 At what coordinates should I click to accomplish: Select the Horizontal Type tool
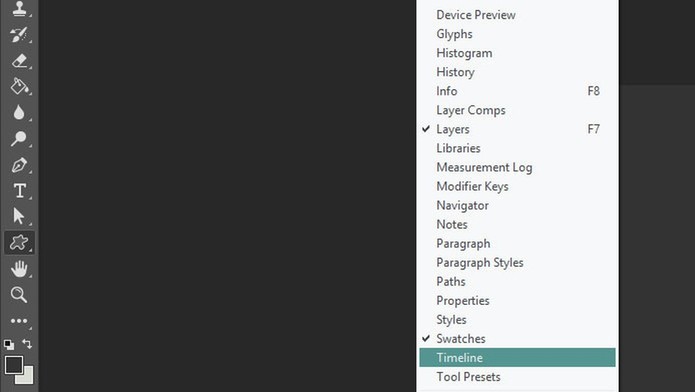[x=19, y=191]
